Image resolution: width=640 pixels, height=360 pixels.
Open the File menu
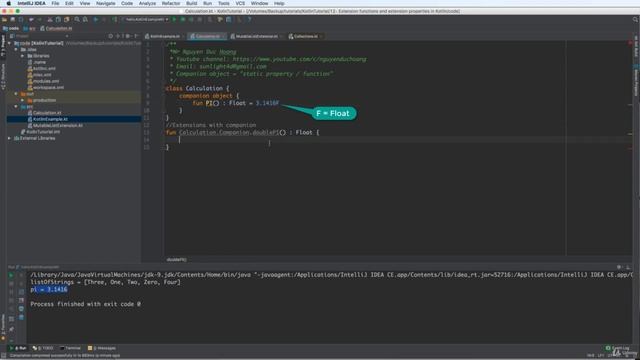pyautogui.click(x=55, y=3)
